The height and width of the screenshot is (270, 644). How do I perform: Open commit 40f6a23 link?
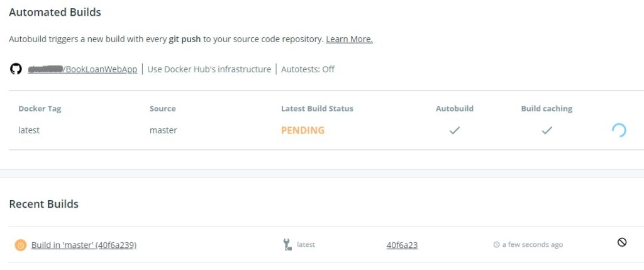(402, 245)
